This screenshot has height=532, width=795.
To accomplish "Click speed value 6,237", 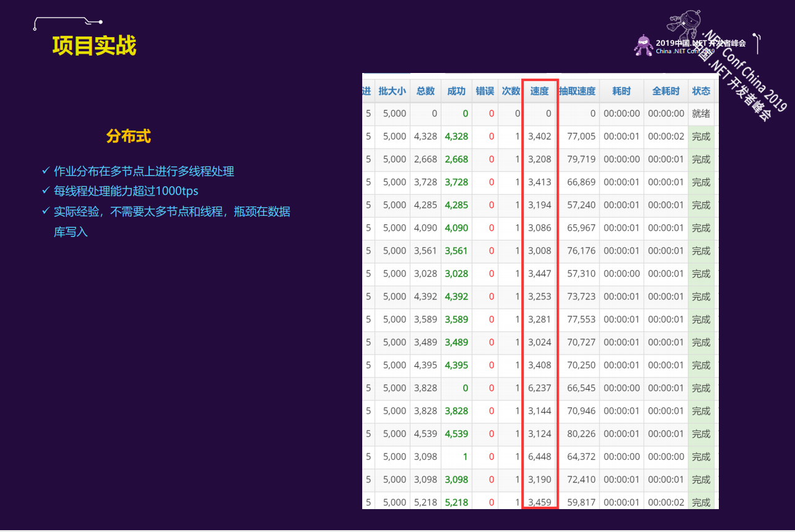I will 539,388.
